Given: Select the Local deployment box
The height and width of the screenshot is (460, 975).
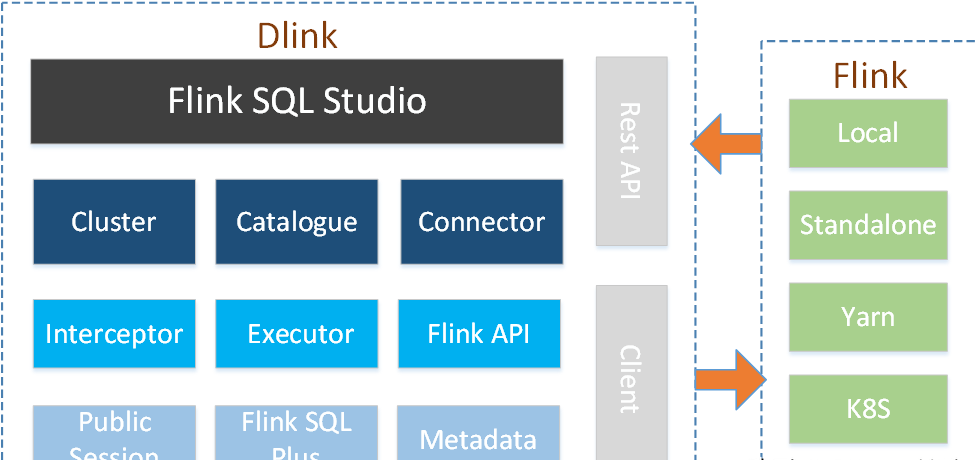Looking at the screenshot, I should [x=868, y=133].
